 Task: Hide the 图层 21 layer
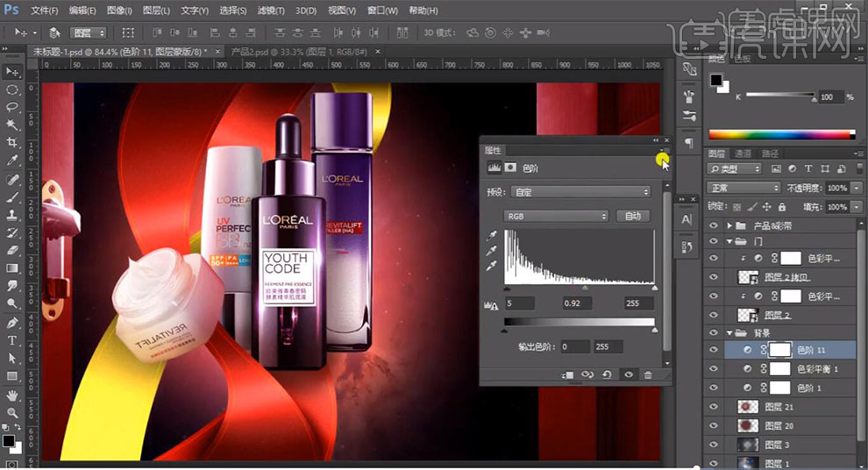pyautogui.click(x=713, y=407)
